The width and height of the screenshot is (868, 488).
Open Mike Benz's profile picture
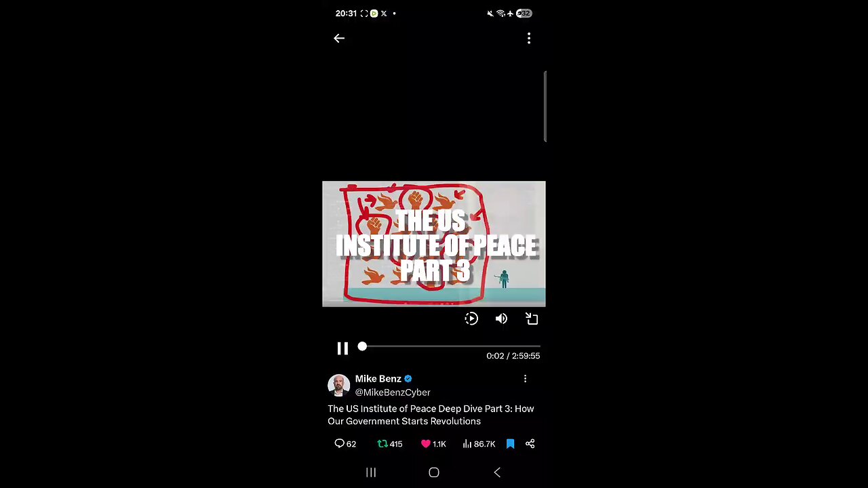338,385
